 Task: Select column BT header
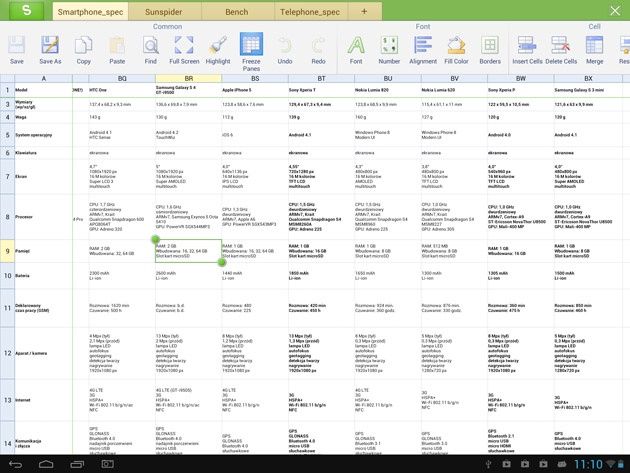[321, 78]
